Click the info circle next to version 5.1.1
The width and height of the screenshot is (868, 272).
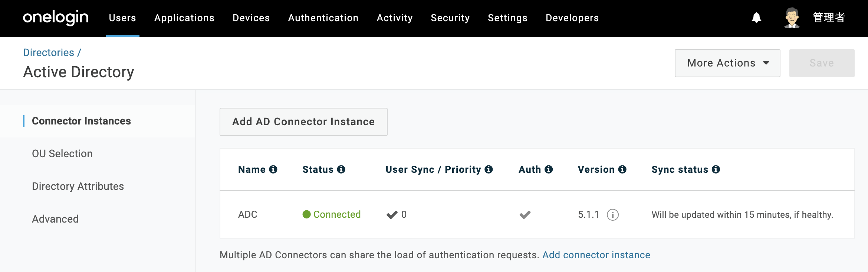click(x=613, y=215)
